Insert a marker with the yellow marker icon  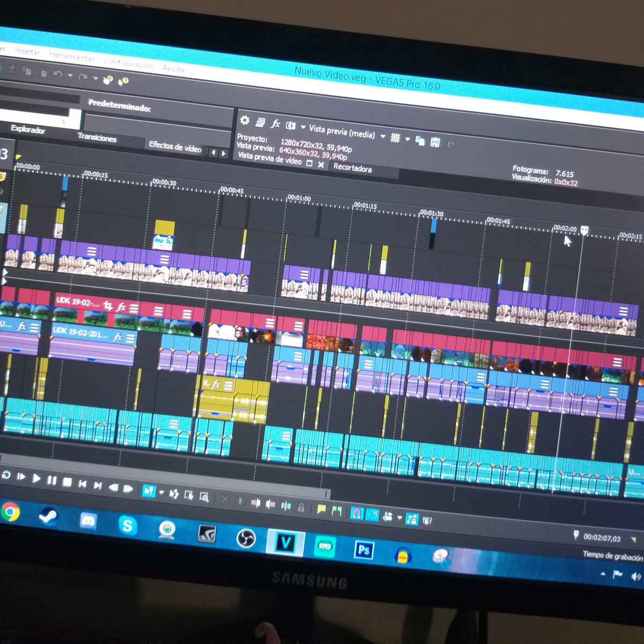pos(321,509)
